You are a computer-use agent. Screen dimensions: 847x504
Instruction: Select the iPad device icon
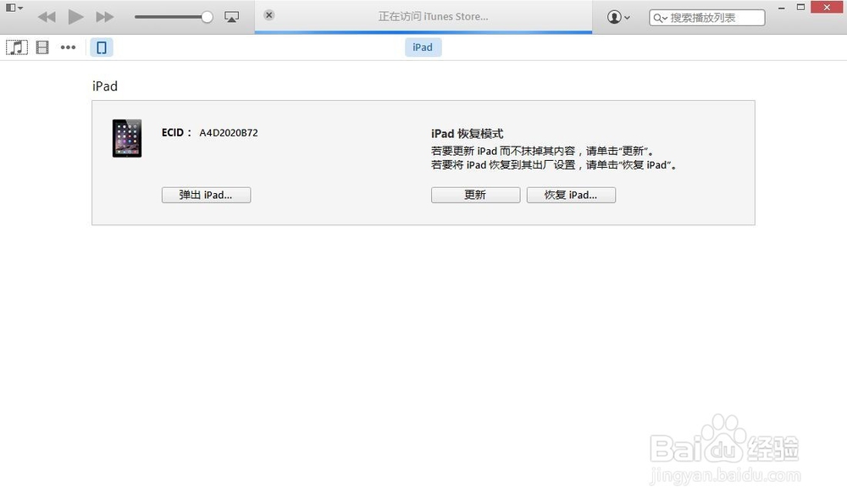pyautogui.click(x=102, y=47)
